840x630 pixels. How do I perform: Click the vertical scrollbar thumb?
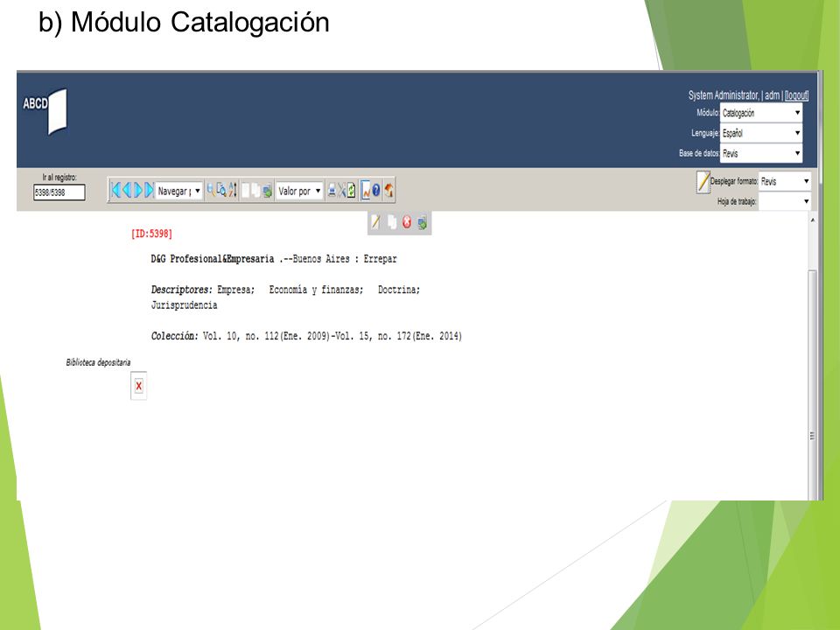point(813,384)
